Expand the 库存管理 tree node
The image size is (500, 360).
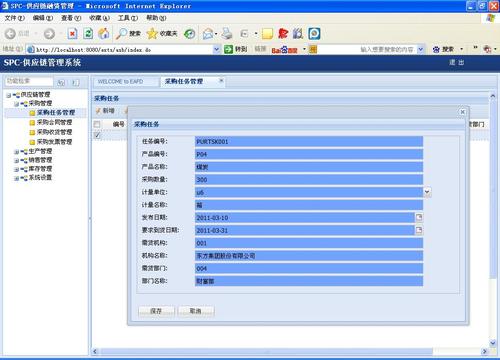[16, 169]
